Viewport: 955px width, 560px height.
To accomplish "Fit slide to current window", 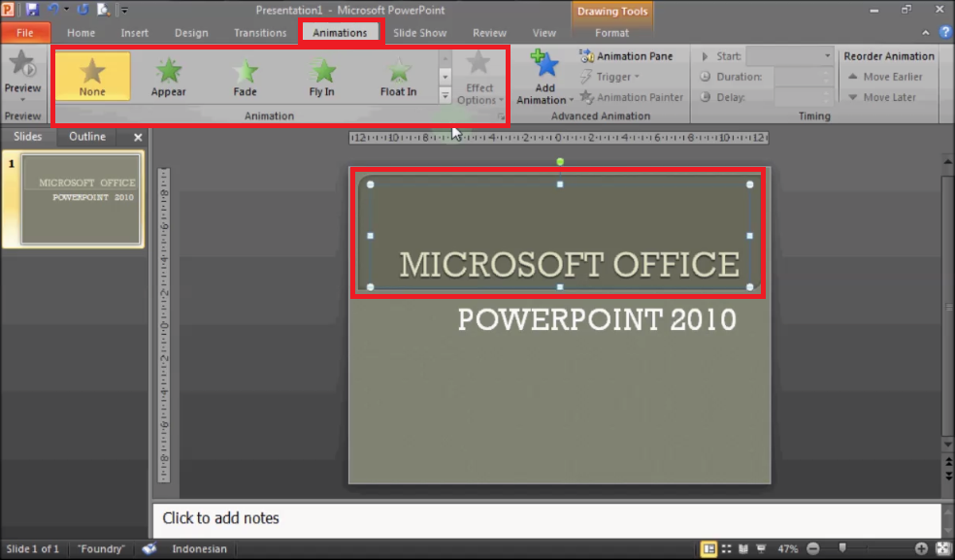I will [x=942, y=549].
